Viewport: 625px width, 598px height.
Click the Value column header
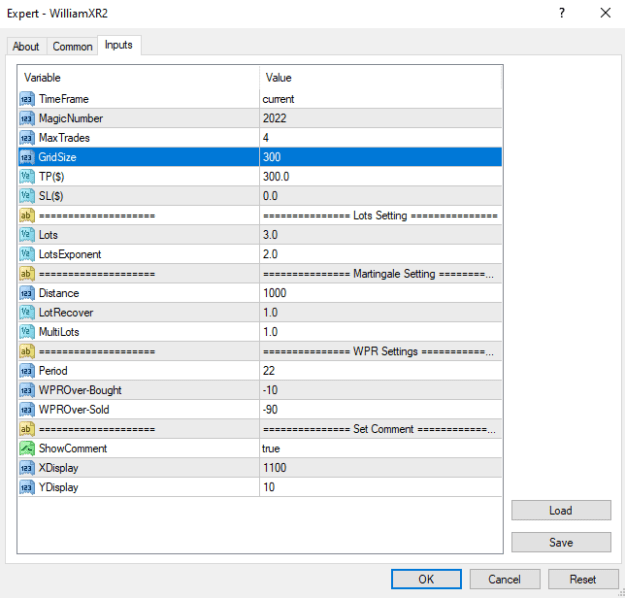pyautogui.click(x=381, y=77)
